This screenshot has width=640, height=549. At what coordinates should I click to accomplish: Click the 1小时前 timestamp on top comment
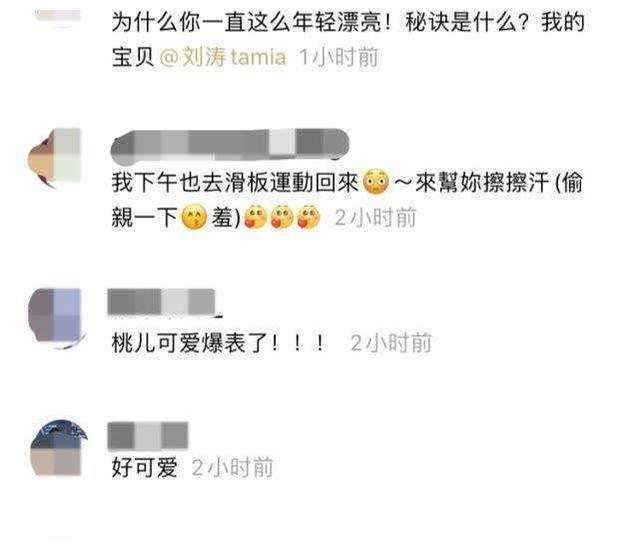point(340,57)
